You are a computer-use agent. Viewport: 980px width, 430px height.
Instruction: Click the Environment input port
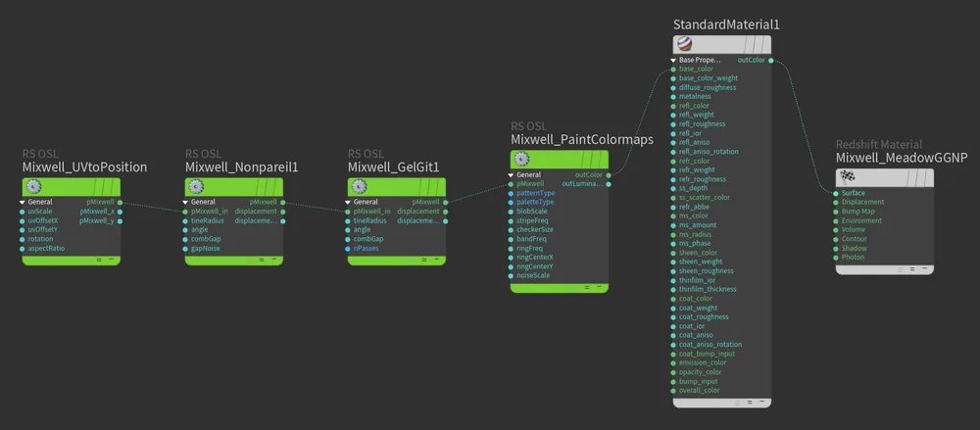(x=836, y=220)
